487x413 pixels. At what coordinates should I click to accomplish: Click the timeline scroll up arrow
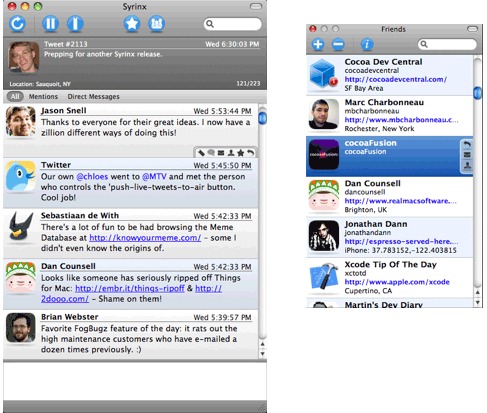coord(263,344)
